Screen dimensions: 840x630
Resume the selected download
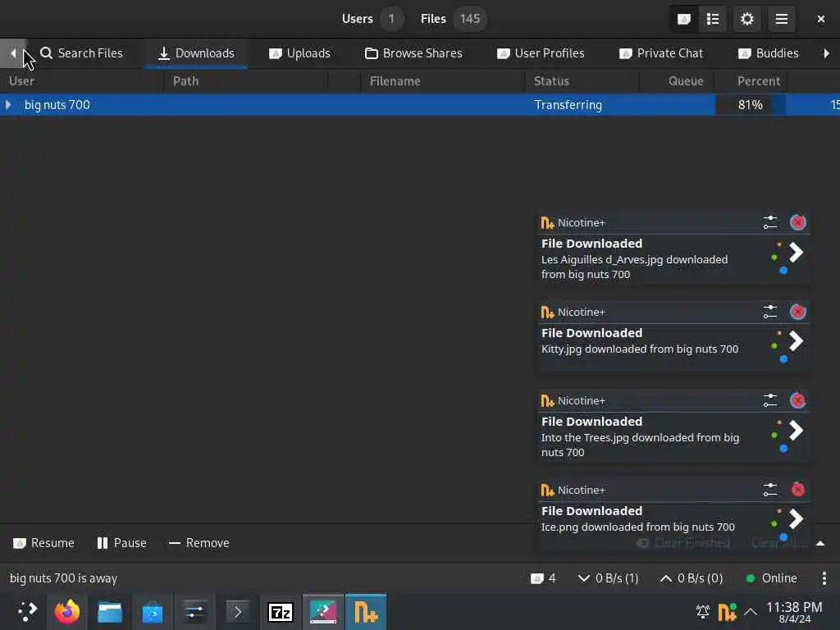(x=43, y=543)
